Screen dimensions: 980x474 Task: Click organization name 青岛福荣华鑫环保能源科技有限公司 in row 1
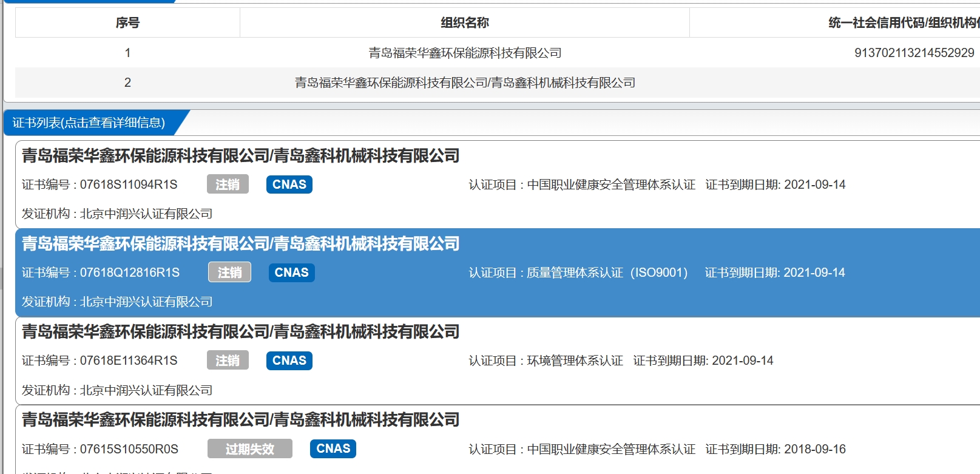(465, 53)
